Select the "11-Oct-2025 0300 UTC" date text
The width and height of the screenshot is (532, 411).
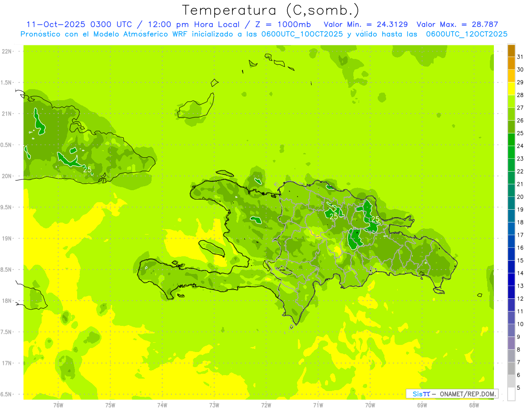click(74, 24)
